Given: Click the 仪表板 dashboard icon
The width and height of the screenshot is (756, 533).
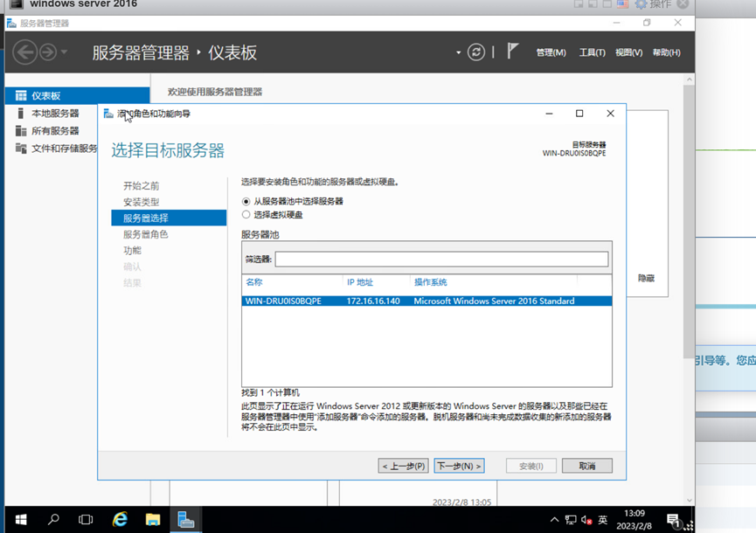Looking at the screenshot, I should 21,95.
